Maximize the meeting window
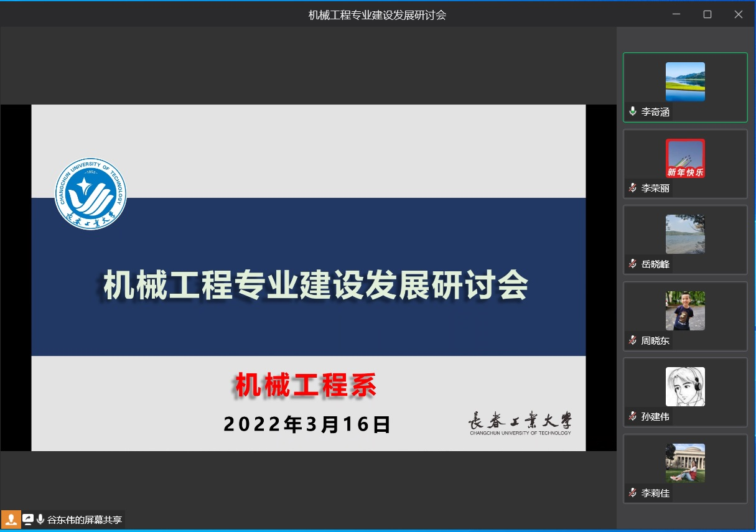The height and width of the screenshot is (532, 756). (x=707, y=14)
